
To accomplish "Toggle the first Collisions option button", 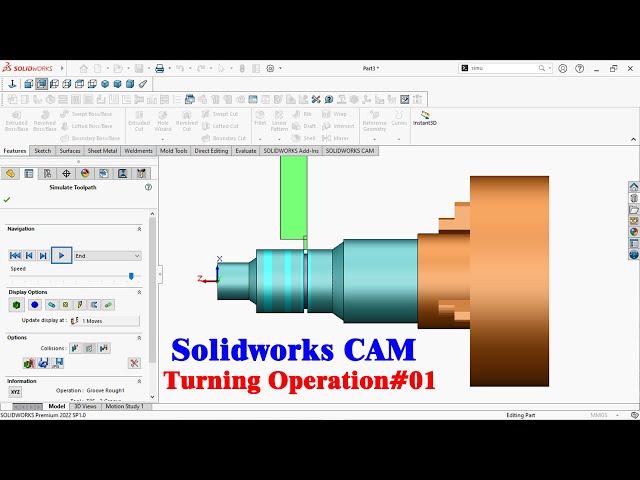I will 75,348.
